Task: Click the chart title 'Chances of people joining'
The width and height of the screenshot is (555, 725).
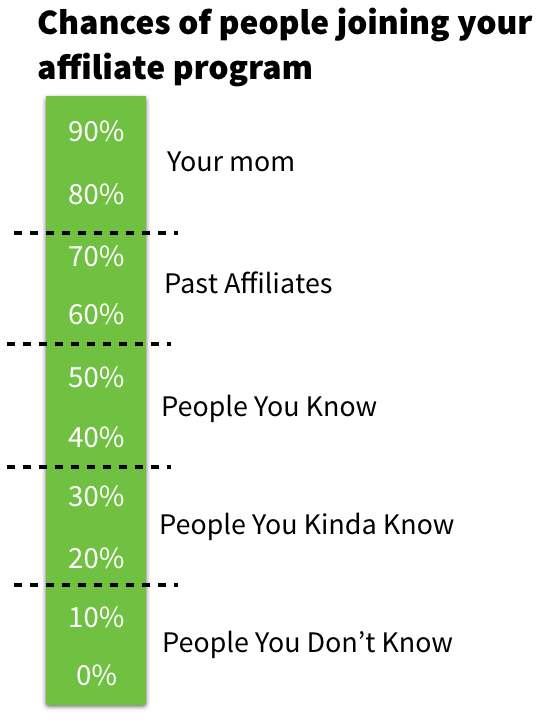Action: (242, 23)
